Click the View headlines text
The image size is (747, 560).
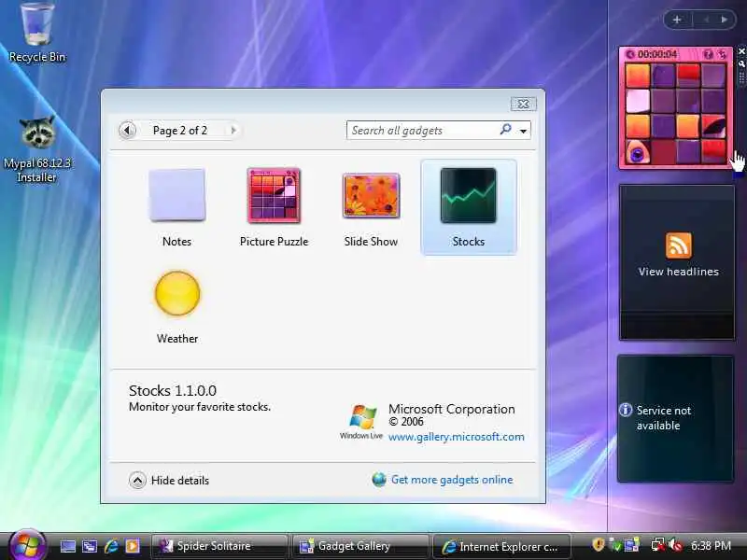[679, 272]
